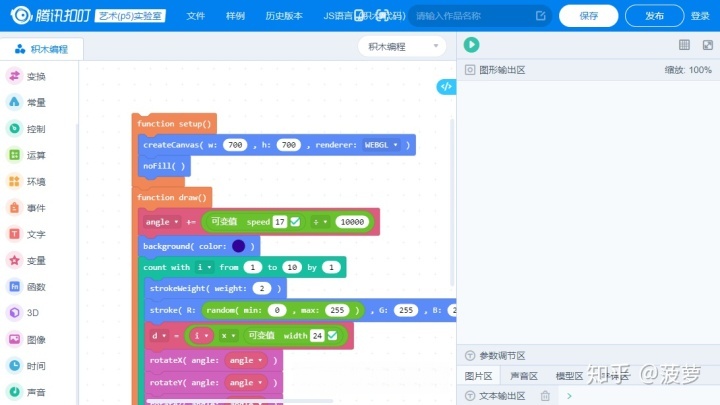This screenshot has width=720, height=405.
Task: Open the i variable dropdown in d assignment
Action: coord(201,336)
